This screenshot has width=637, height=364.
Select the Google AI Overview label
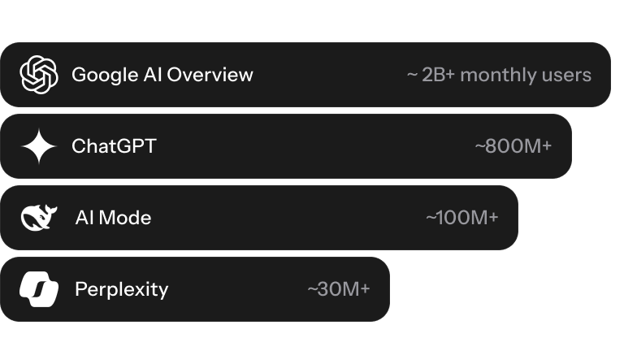click(x=162, y=75)
